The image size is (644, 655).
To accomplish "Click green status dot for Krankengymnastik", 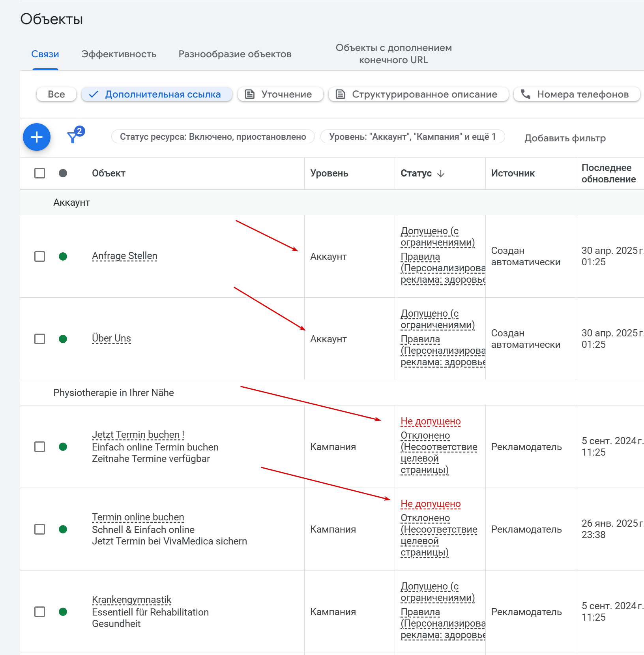I will point(63,612).
